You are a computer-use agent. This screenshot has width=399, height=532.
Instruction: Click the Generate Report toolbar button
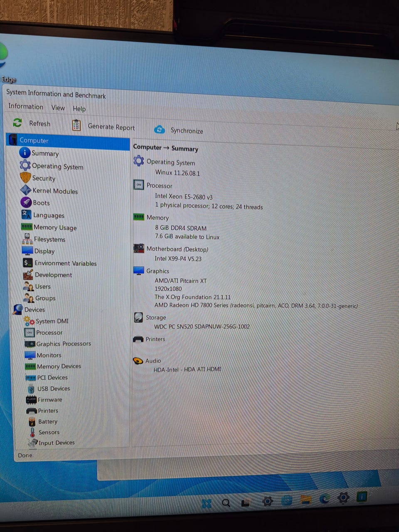pos(103,126)
